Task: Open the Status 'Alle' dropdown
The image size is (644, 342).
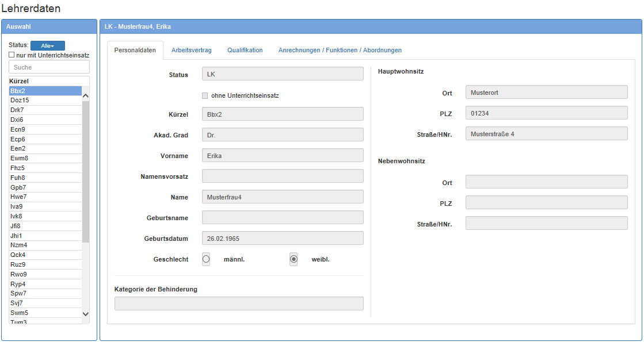Action: coord(47,45)
